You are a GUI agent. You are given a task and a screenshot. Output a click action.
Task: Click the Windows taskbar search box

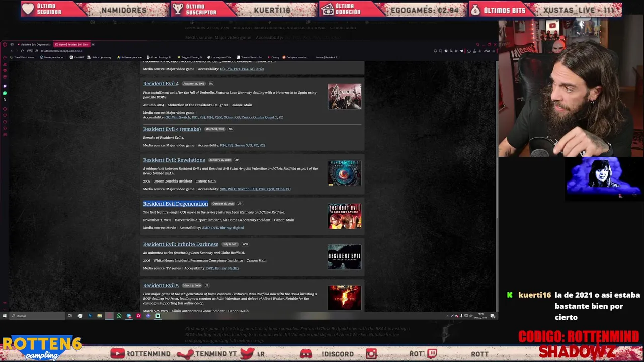point(37,316)
